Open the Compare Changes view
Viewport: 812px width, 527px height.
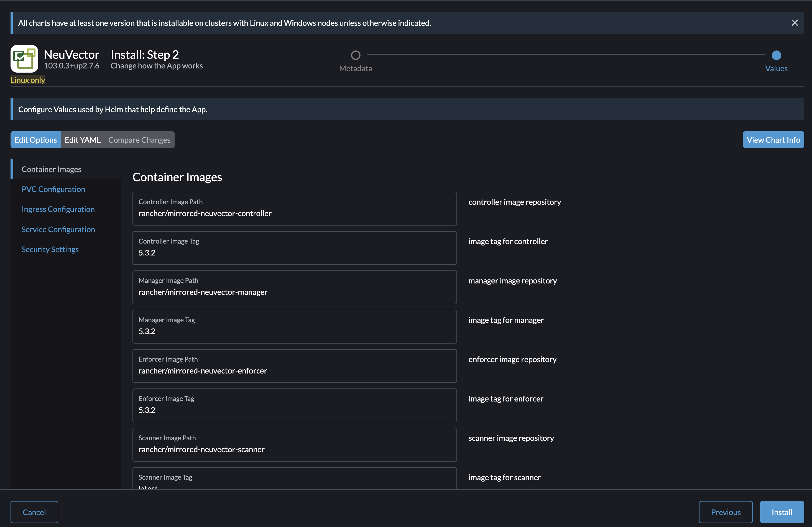point(139,140)
